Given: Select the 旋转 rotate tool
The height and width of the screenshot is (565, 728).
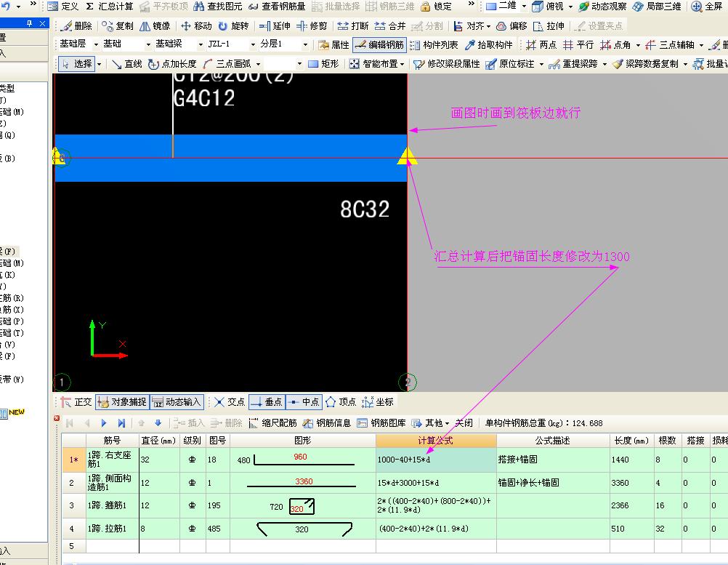Looking at the screenshot, I should 233,26.
